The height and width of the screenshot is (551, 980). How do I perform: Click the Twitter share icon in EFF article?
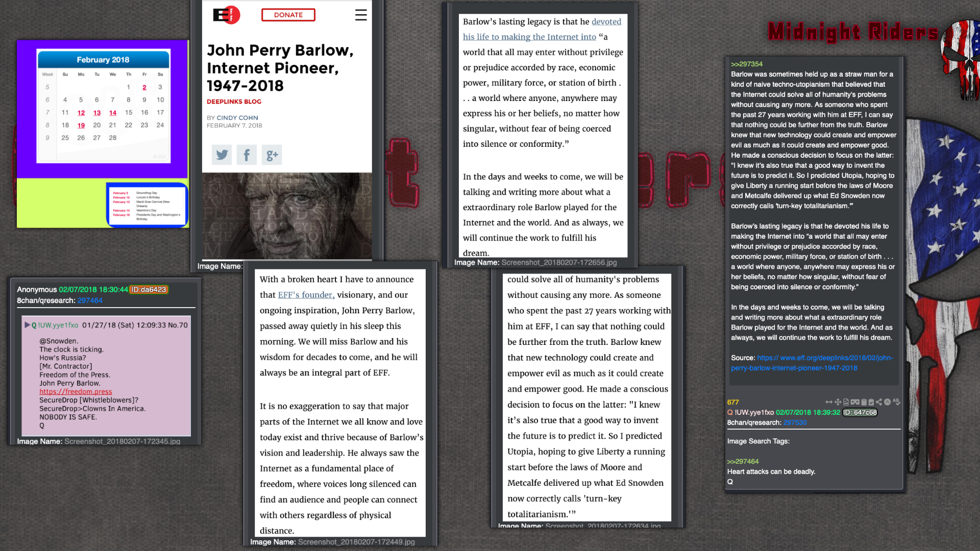(222, 155)
